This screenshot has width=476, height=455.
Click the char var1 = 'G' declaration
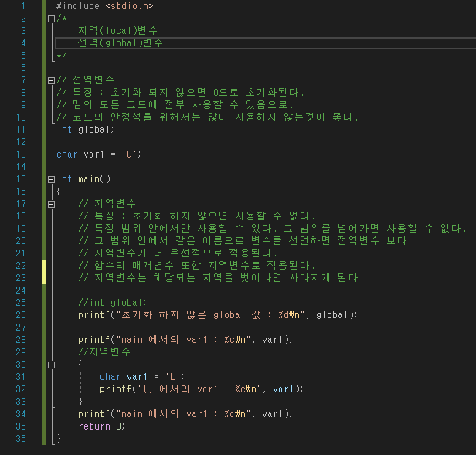99,154
